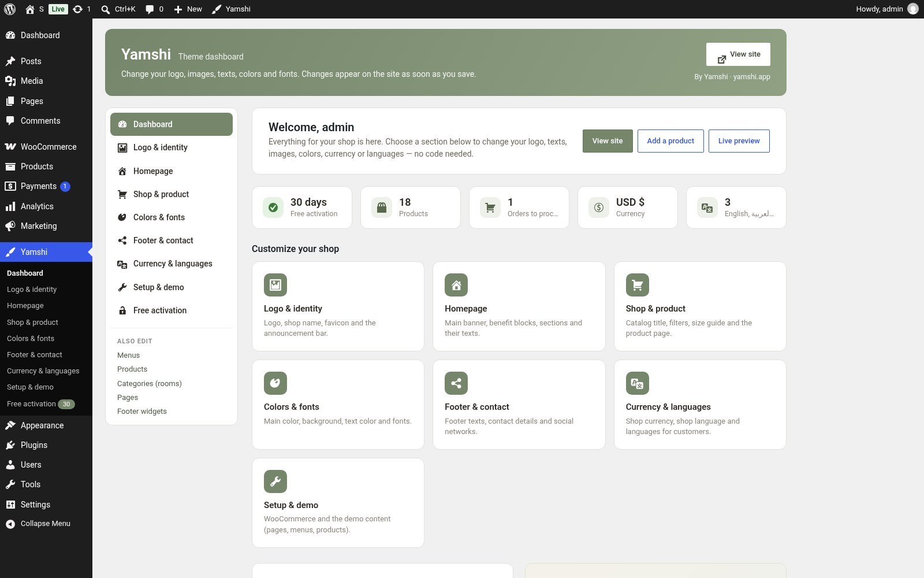
Task: Click the Footer & contact card share icon
Action: (456, 383)
